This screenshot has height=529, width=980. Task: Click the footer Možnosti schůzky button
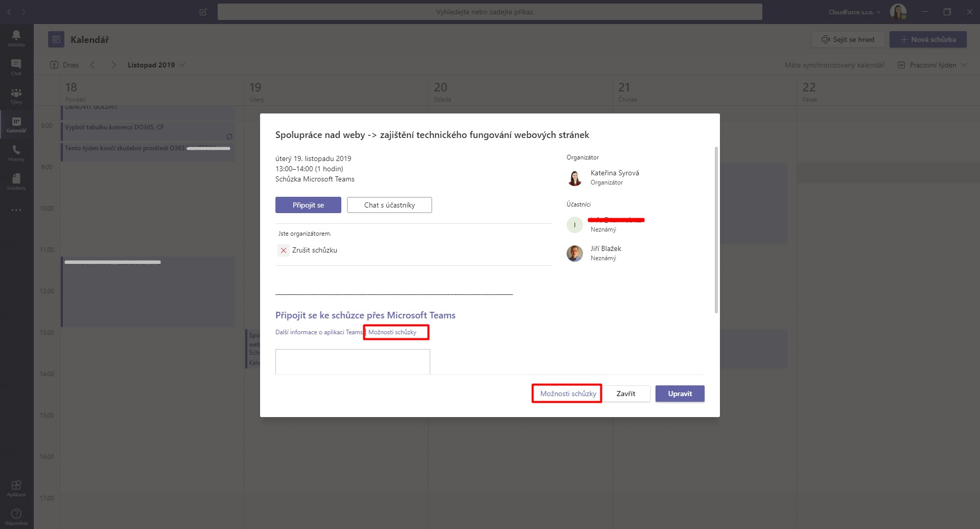[568, 394]
